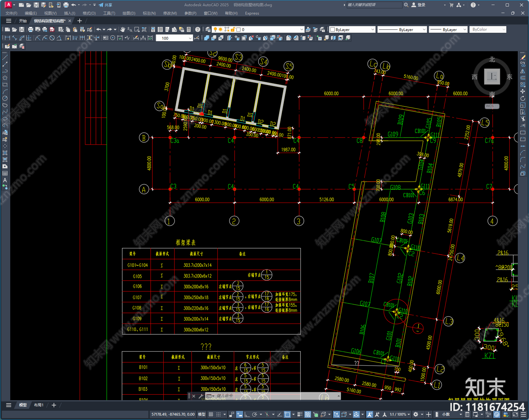529x420 pixels.
Task: Toggle transparency display in status bar
Action: point(307,414)
